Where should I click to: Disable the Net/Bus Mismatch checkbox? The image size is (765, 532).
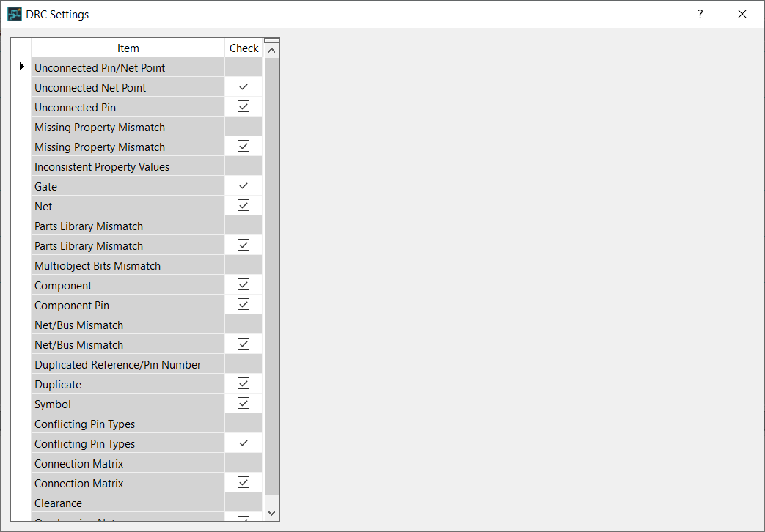tap(244, 344)
